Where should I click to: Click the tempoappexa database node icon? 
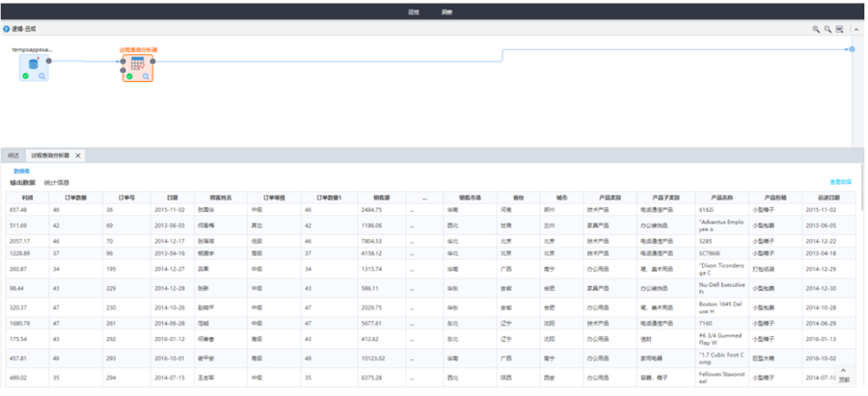[x=34, y=65]
